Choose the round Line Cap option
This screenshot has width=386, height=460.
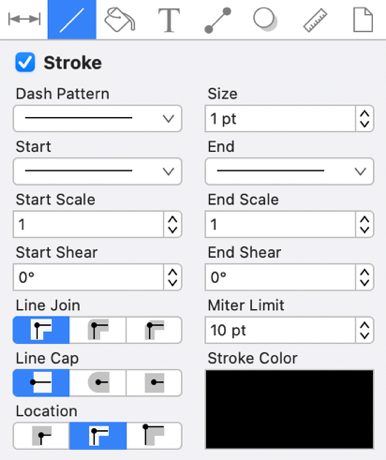[98, 383]
